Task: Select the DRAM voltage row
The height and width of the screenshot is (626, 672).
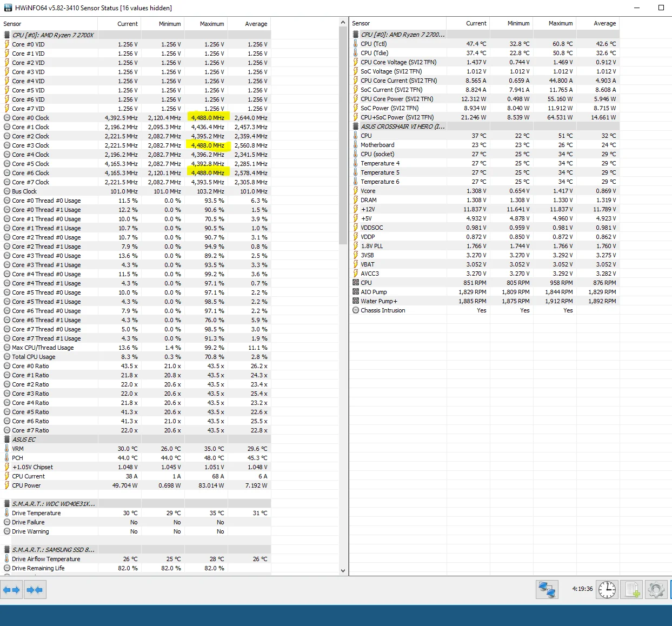Action: pos(484,200)
